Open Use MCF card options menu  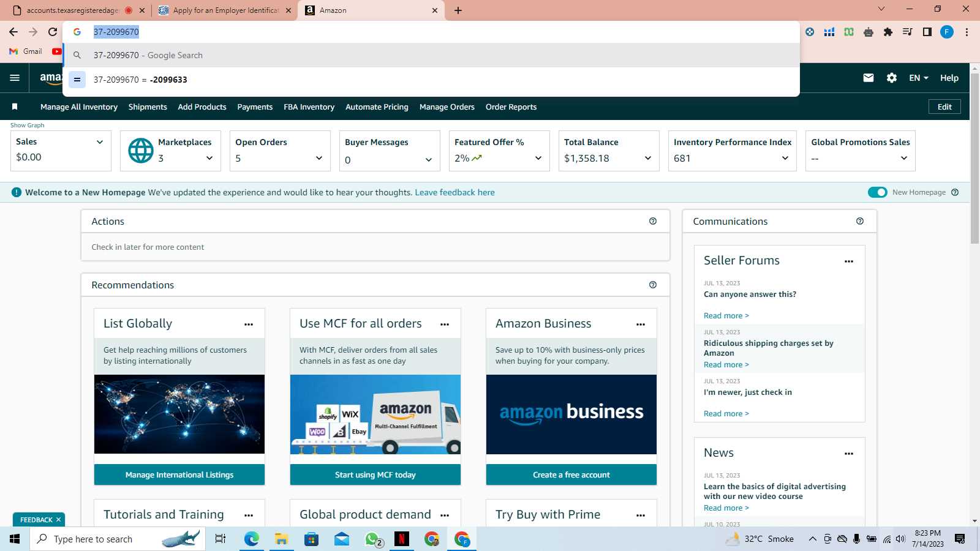(x=445, y=324)
